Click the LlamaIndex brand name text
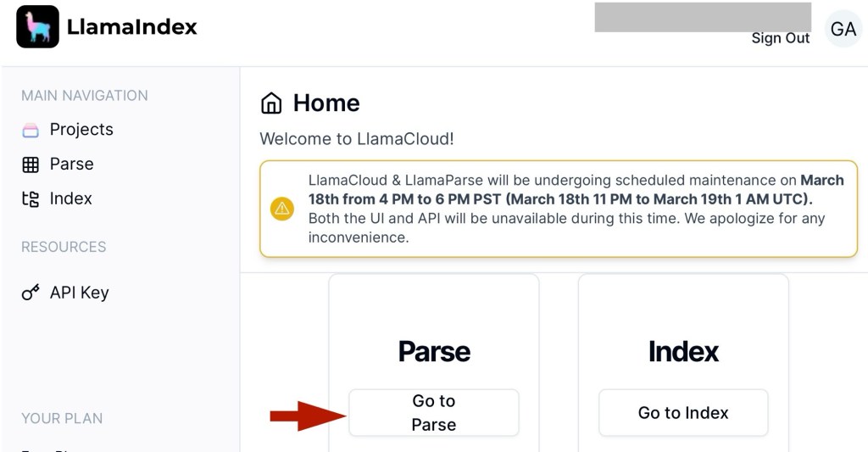The width and height of the screenshot is (868, 452). pyautogui.click(x=131, y=27)
